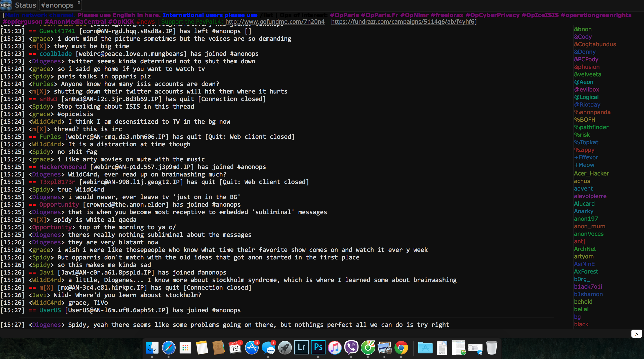Viewport: 644px width, 359px height.
Task: Open Google Chrome in the dock
Action: click(x=401, y=348)
